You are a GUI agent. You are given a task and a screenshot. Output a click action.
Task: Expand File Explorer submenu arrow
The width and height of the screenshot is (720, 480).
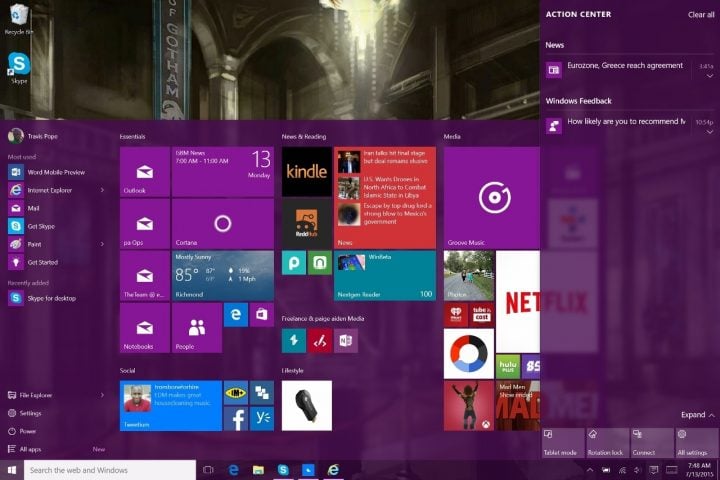point(102,395)
